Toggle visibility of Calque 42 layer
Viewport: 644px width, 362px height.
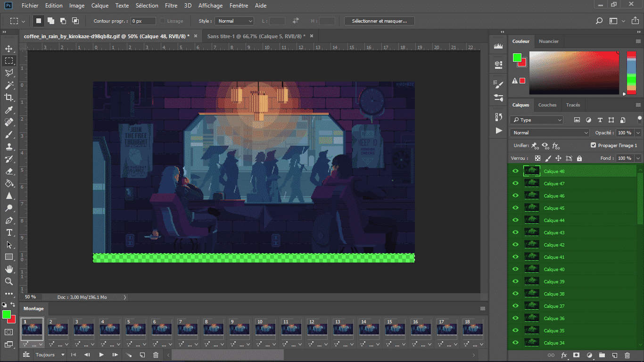[515, 245]
